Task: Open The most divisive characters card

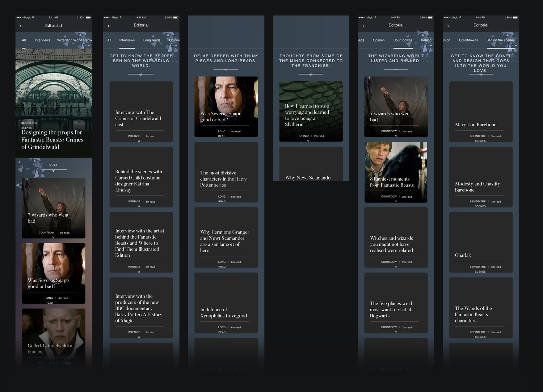Action: click(226, 172)
